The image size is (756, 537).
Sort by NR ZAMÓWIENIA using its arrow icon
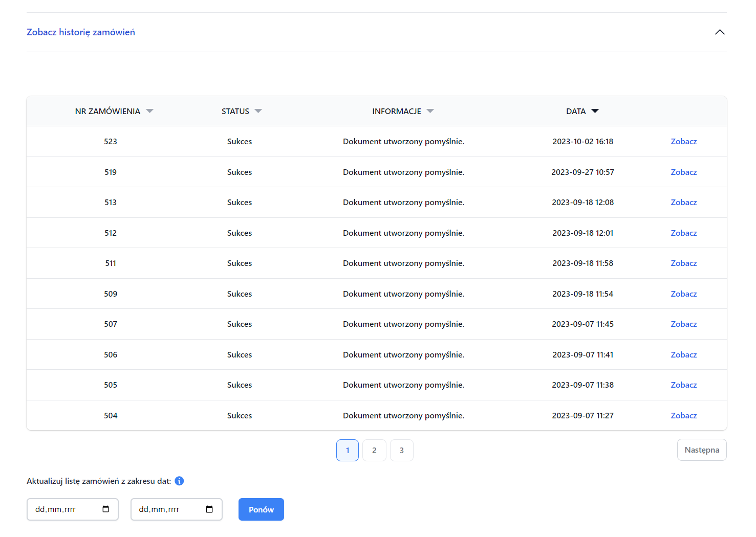click(149, 110)
